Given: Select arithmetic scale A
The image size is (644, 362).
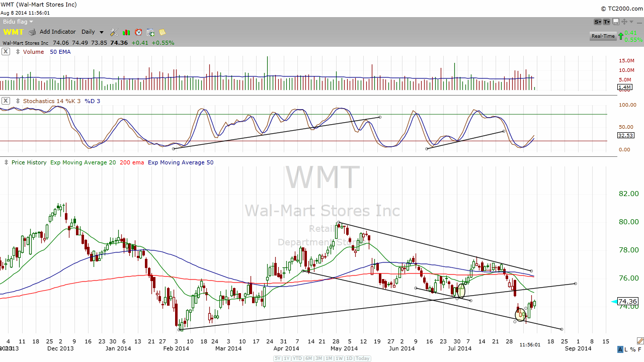Looking at the screenshot, I should click(621, 349).
